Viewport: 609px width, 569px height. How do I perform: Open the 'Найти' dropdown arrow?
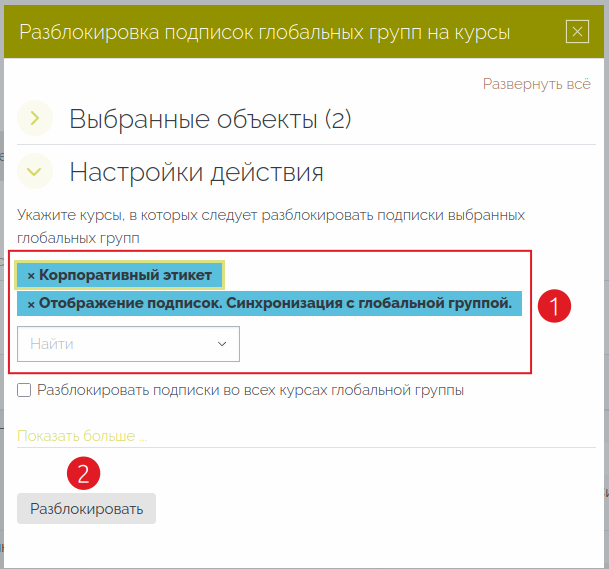[x=222, y=344]
